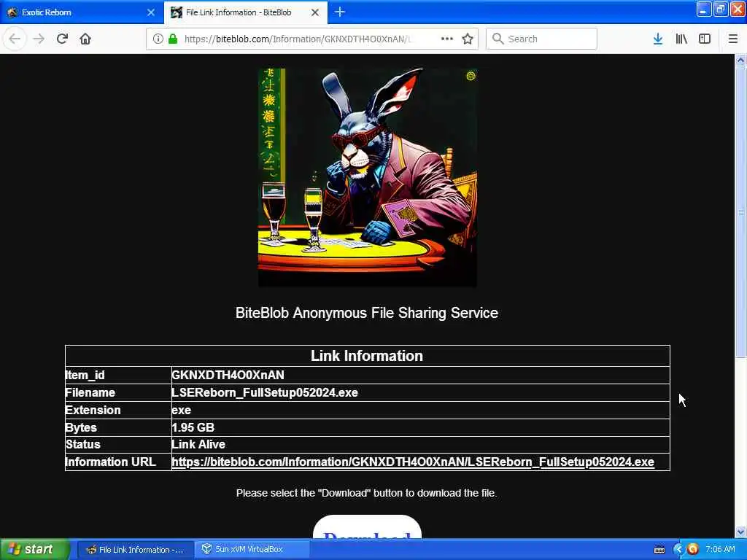
Task: Click the Download button
Action: click(368, 528)
